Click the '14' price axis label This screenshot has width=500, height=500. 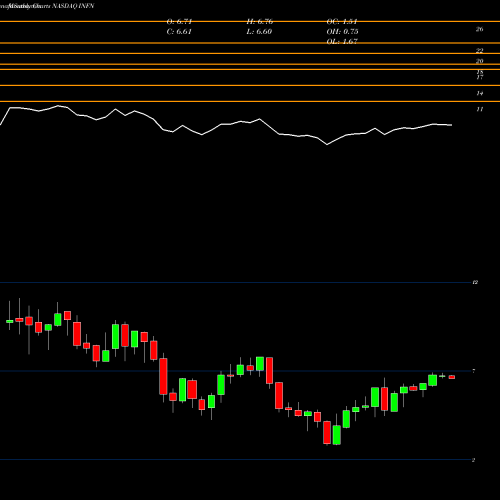pos(479,93)
